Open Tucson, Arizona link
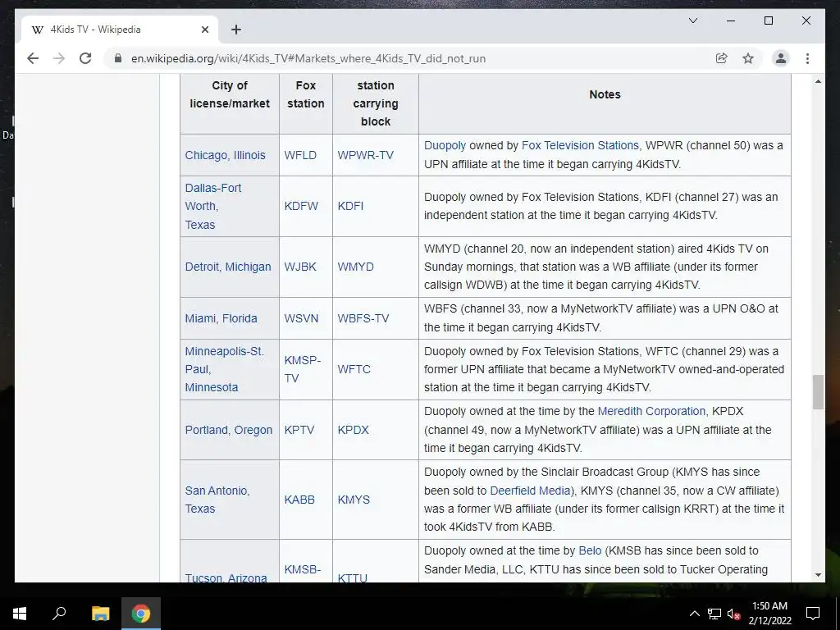The width and height of the screenshot is (840, 630). tap(226, 577)
